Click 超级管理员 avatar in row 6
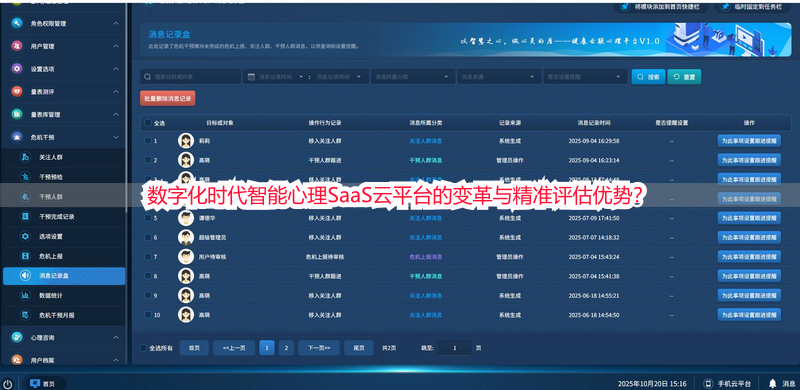Viewport: 800px width, 390px height. click(x=186, y=237)
